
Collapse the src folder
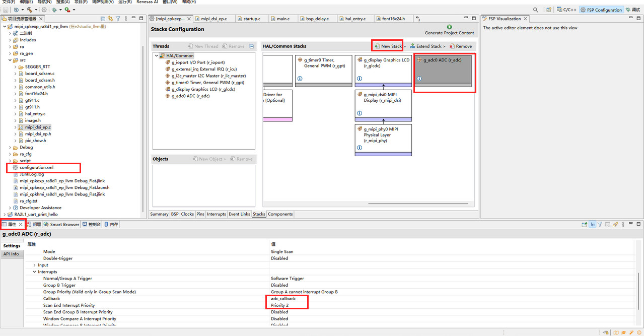point(10,60)
